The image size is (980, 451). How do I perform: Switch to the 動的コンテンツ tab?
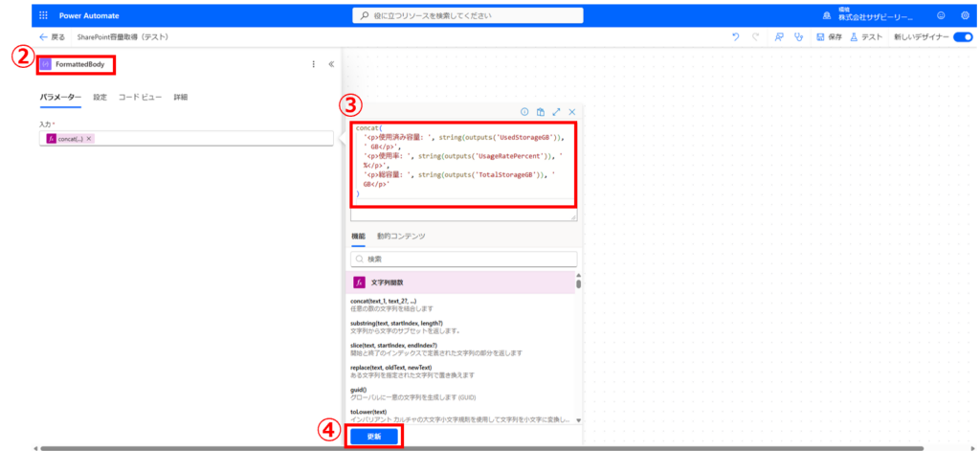(x=401, y=236)
